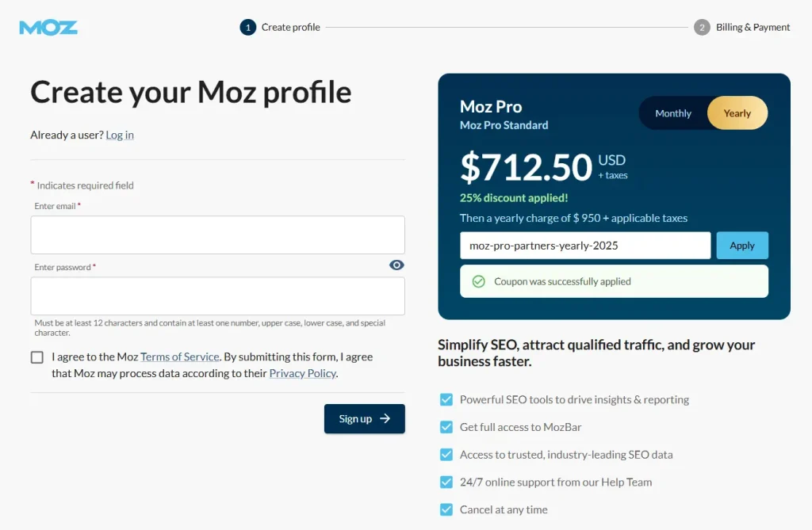Screen dimensions: 812x530
Task: Open the Terms of Service link
Action: pos(179,357)
